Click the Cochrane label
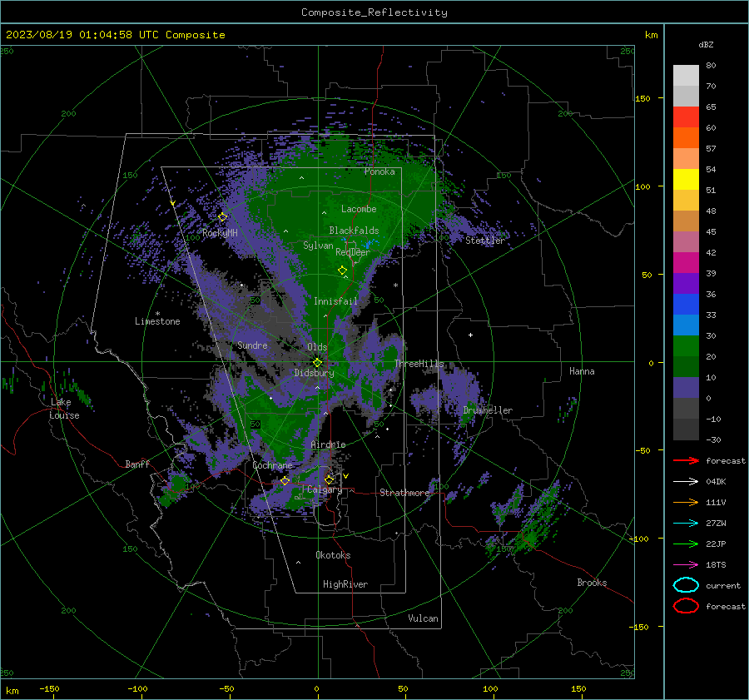 [272, 465]
